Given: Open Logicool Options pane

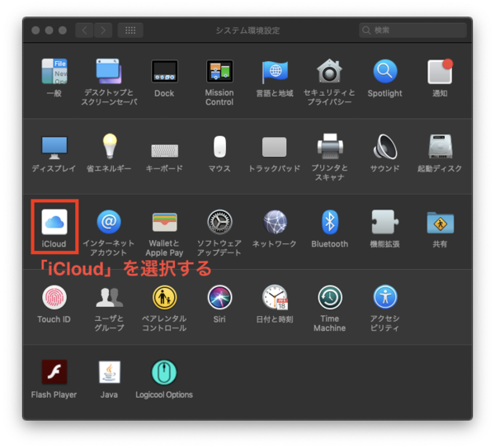Looking at the screenshot, I should 164,373.
